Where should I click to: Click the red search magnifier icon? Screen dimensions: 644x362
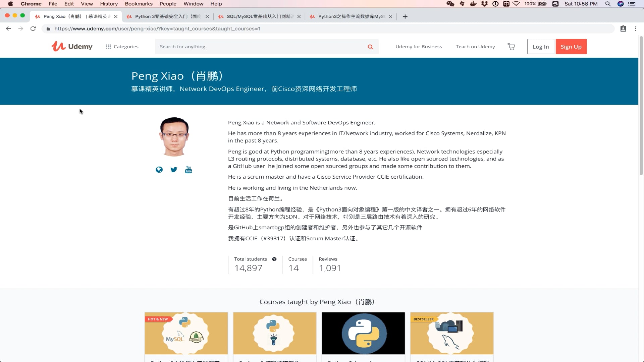[x=370, y=47]
